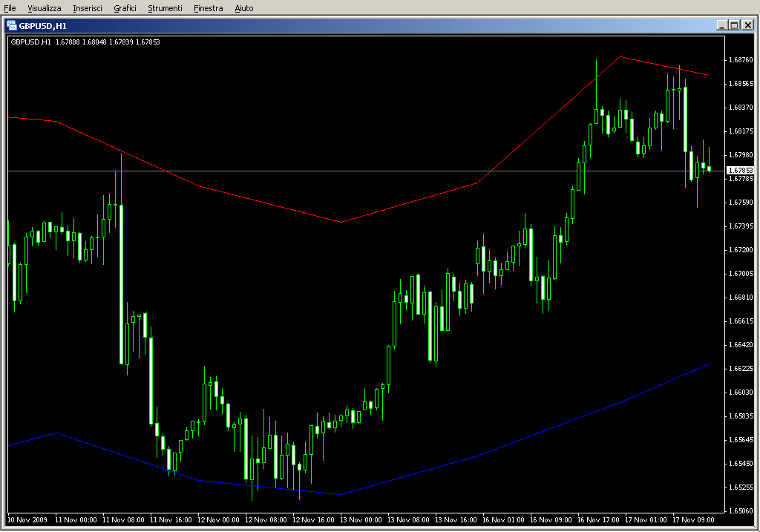Click the 1.68370 price scale label
This screenshot has height=532, width=760.
[741, 107]
